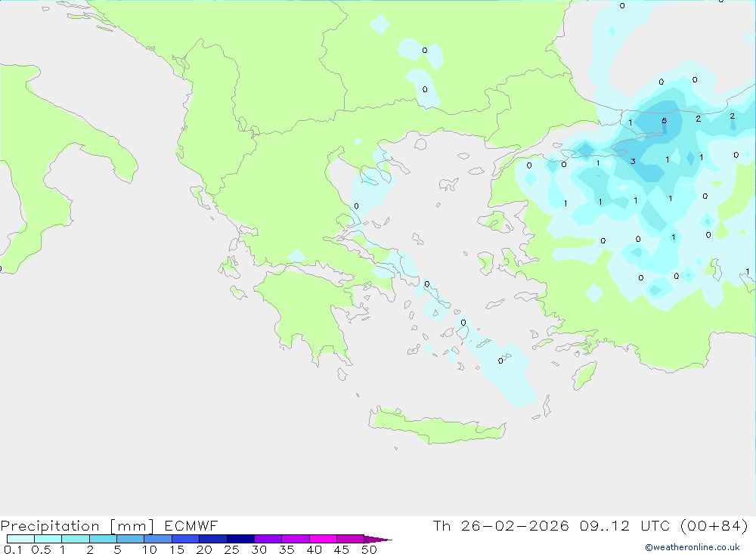Select the '25' legend scale label
Image resolution: width=756 pixels, height=554 pixels.
pyautogui.click(x=232, y=549)
